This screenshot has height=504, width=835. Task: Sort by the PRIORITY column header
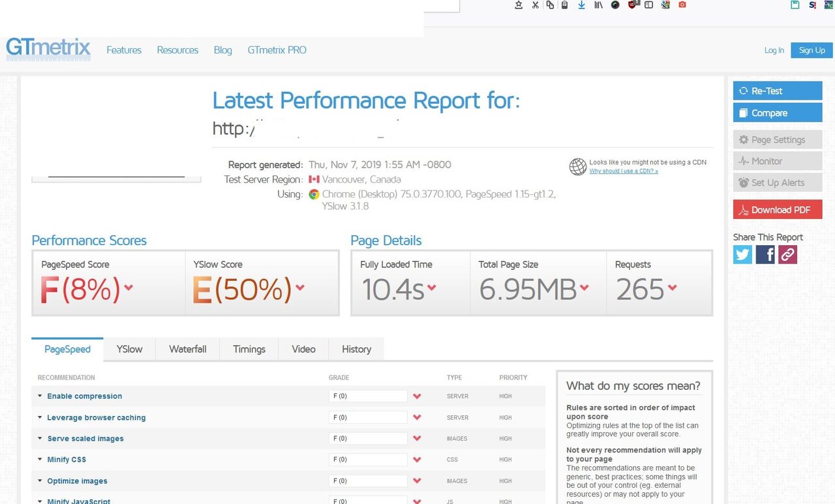click(513, 378)
